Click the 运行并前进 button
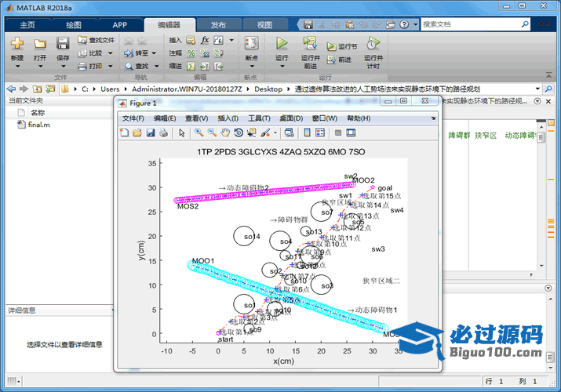This screenshot has height=392, width=561. 310,53
